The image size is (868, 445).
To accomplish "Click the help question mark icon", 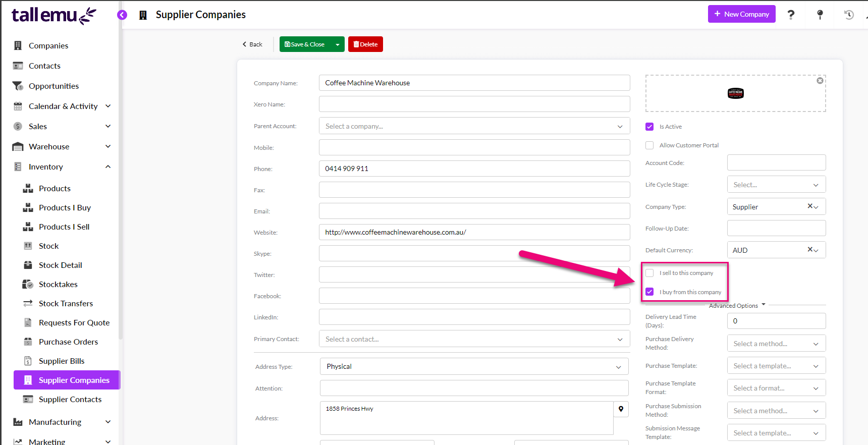I will 791,15.
